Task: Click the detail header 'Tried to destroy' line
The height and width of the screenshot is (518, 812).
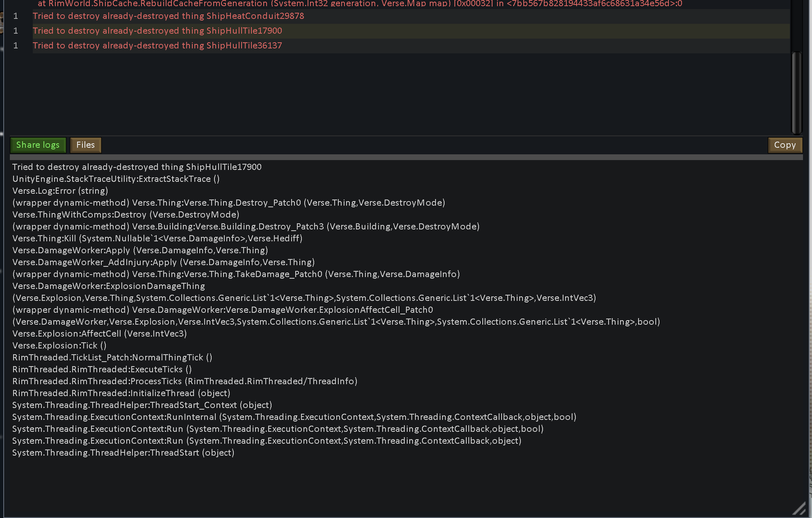Action: (137, 167)
